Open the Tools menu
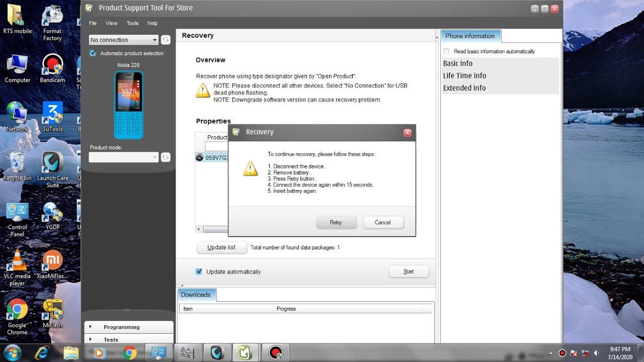This screenshot has height=362, width=644. coord(133,23)
